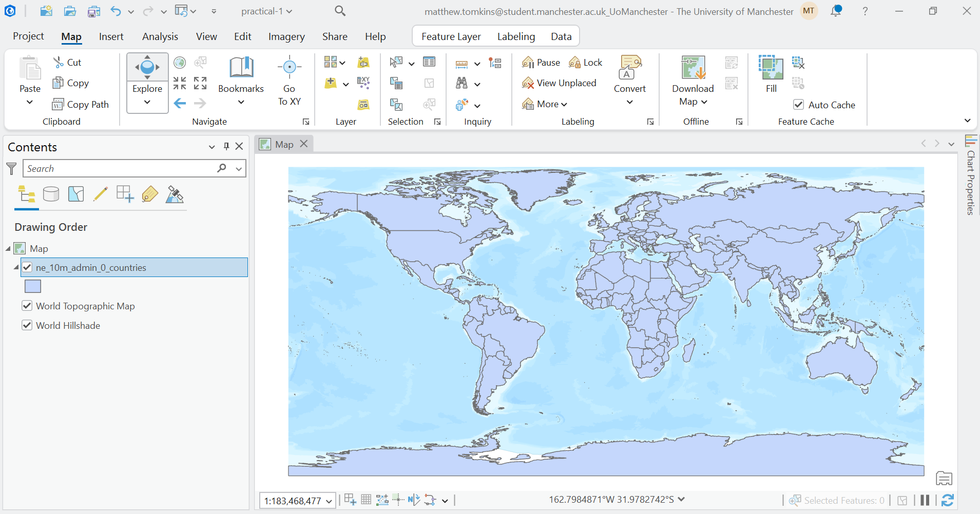Switch to the Insert ribbon tab
Screen dimensions: 980x514
(111, 36)
